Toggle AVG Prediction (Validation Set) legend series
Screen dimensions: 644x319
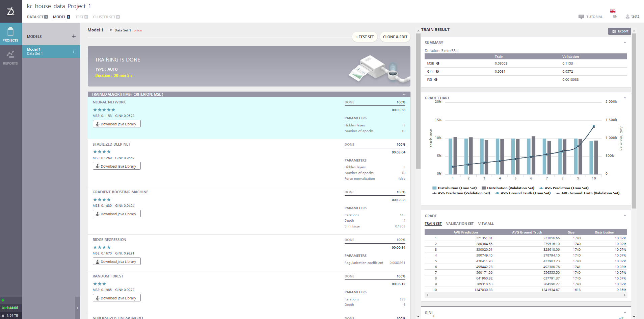point(461,193)
